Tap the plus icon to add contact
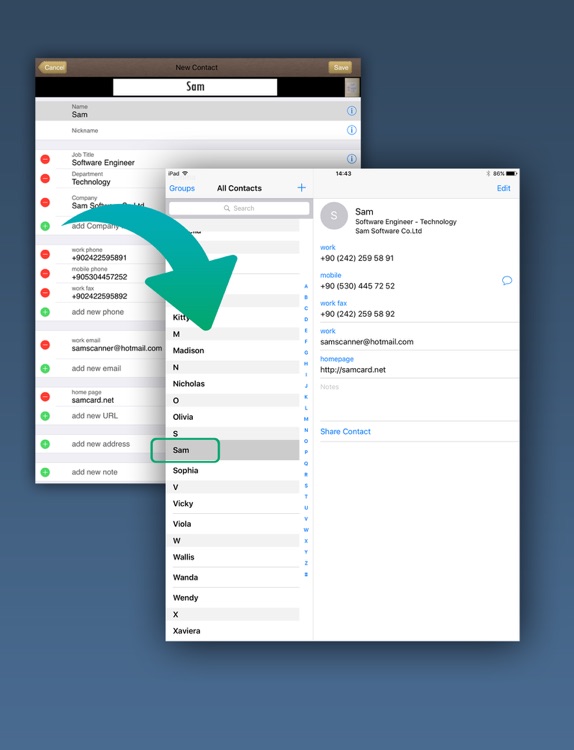This screenshot has width=574, height=750. (301, 188)
